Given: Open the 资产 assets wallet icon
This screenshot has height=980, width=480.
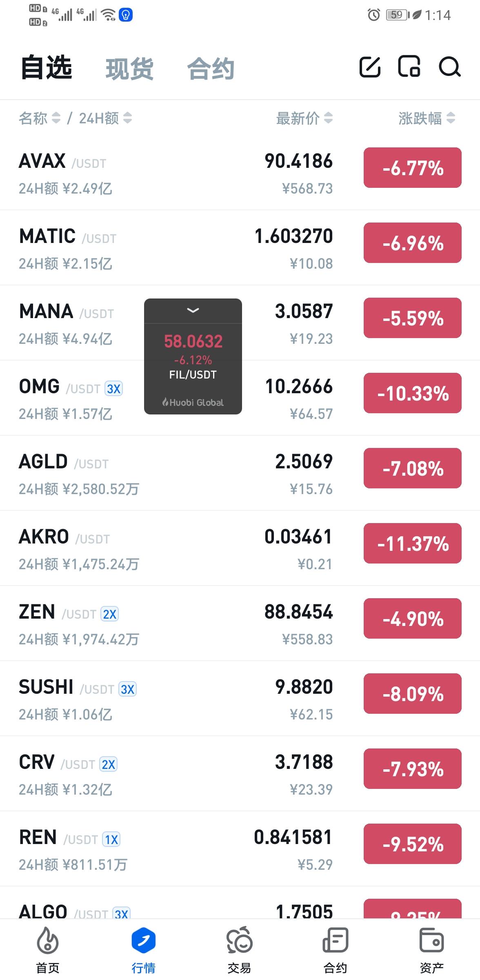Looking at the screenshot, I should 431,949.
